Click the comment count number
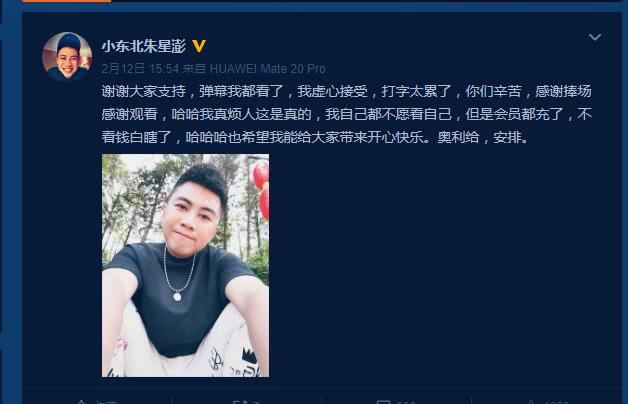This screenshot has width=628, height=404. point(406,402)
